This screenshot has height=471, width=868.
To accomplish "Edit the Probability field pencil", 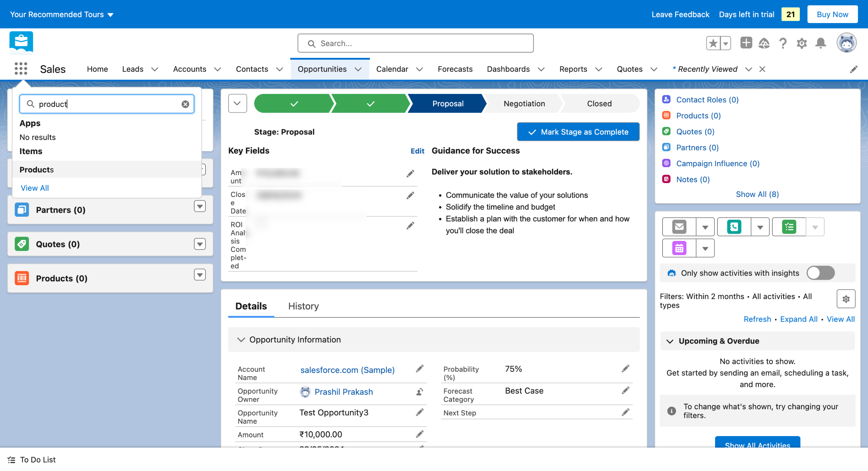I will pos(626,369).
